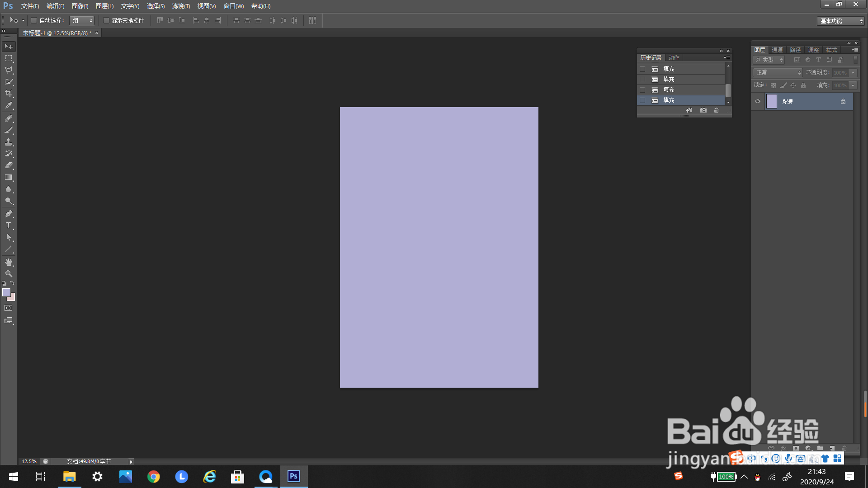Viewport: 868px width, 488px height.
Task: Enable the 显示变换控件 checkbox
Action: tap(106, 20)
